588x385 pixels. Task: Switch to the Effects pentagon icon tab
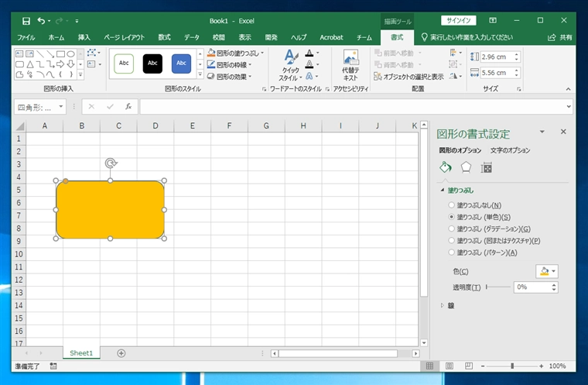(466, 167)
